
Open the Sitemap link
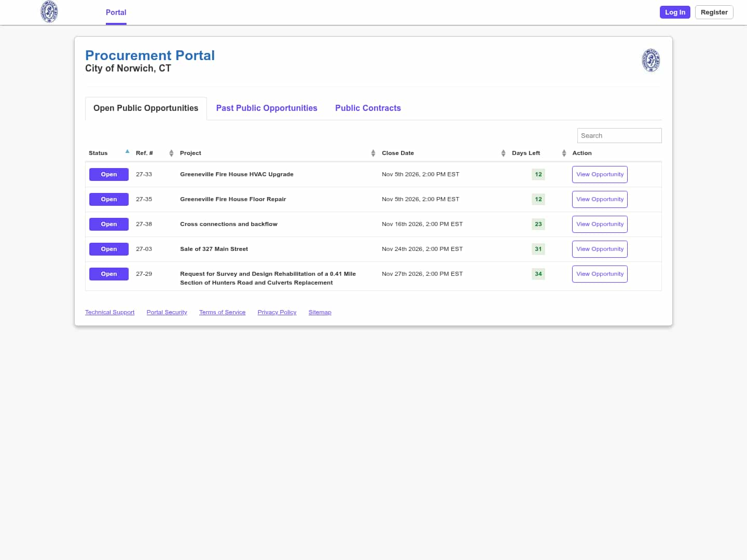320,312
